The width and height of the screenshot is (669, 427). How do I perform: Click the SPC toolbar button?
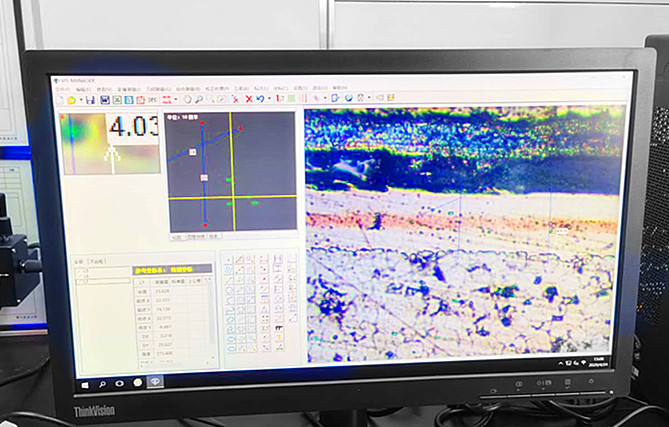point(153,100)
